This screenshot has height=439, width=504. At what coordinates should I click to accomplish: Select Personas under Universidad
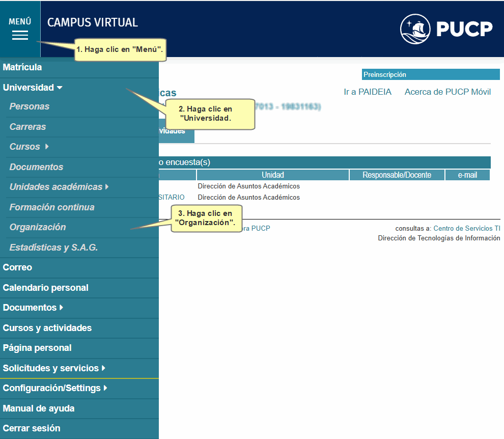[30, 106]
